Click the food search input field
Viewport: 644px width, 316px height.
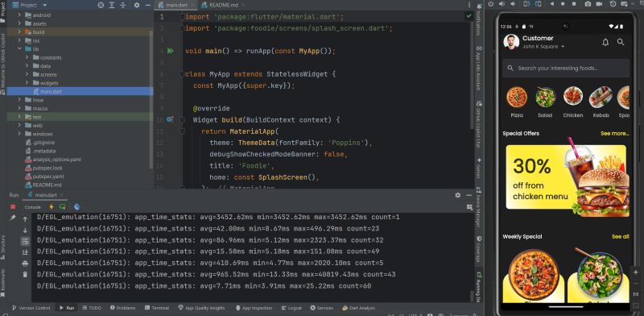coord(566,69)
